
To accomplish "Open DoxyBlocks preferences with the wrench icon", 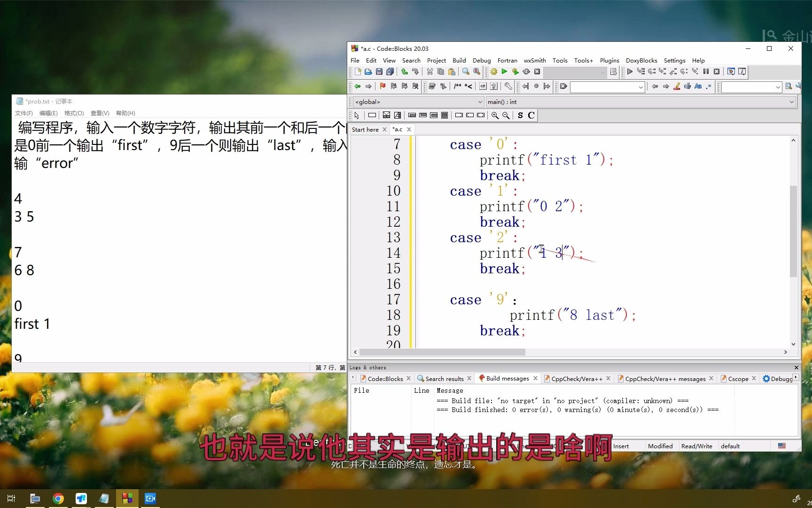I will pos(508,87).
